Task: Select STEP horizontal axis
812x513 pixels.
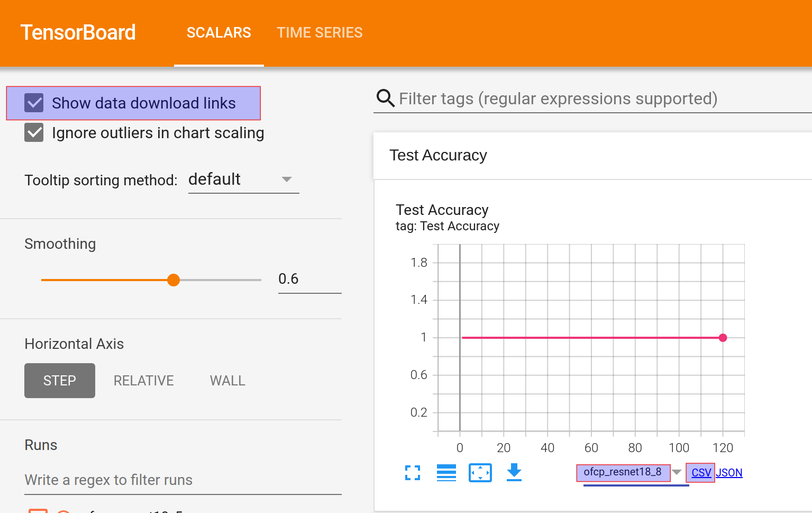Action: coord(60,381)
